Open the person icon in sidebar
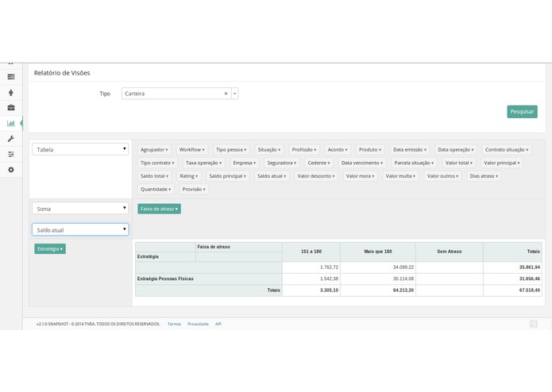 point(11,93)
